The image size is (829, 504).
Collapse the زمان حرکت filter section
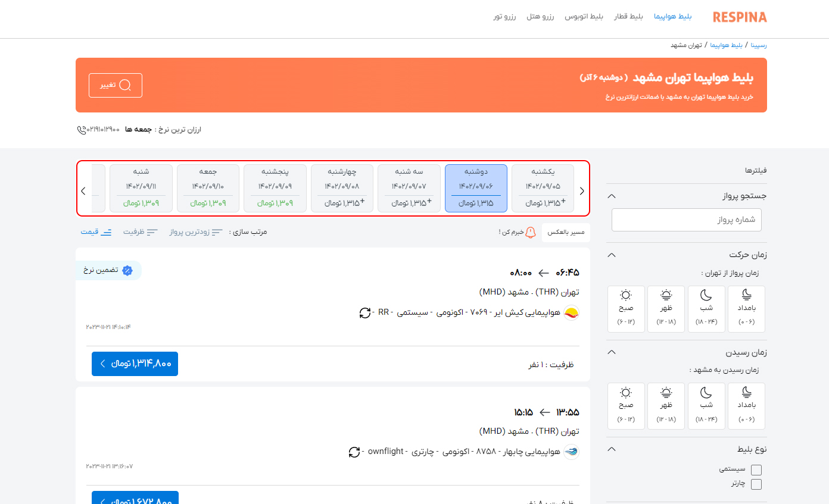click(611, 255)
